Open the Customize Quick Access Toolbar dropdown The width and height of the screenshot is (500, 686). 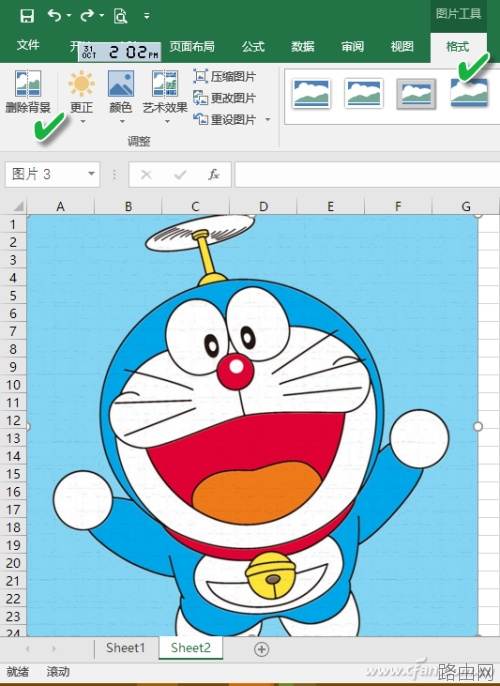(147, 16)
